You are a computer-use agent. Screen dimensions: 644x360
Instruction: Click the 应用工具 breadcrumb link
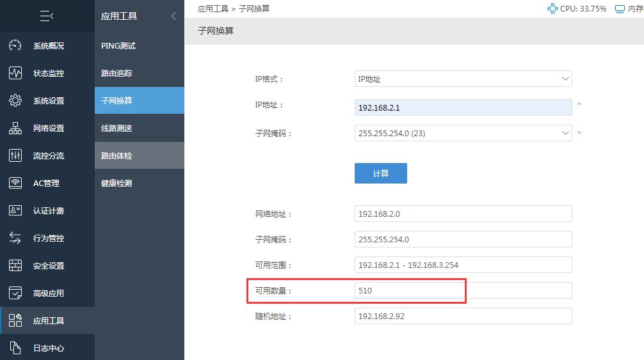213,8
